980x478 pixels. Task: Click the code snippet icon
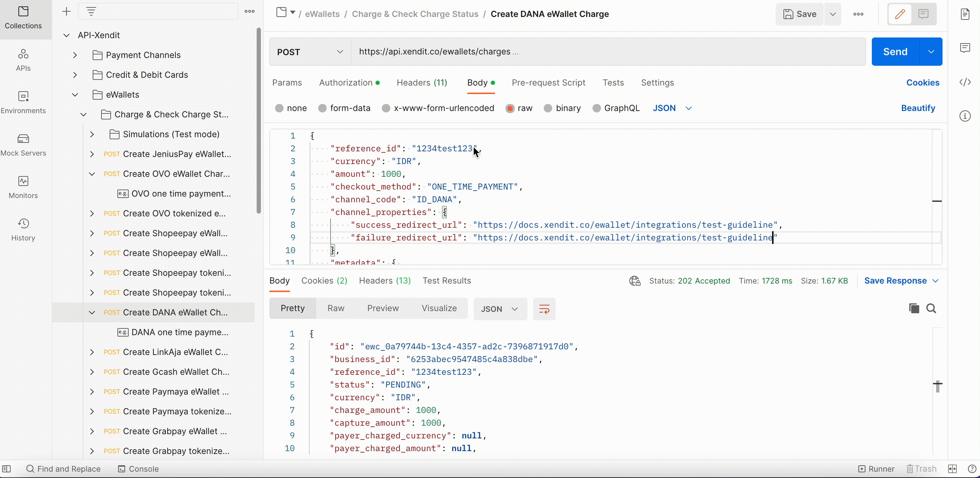tap(965, 82)
